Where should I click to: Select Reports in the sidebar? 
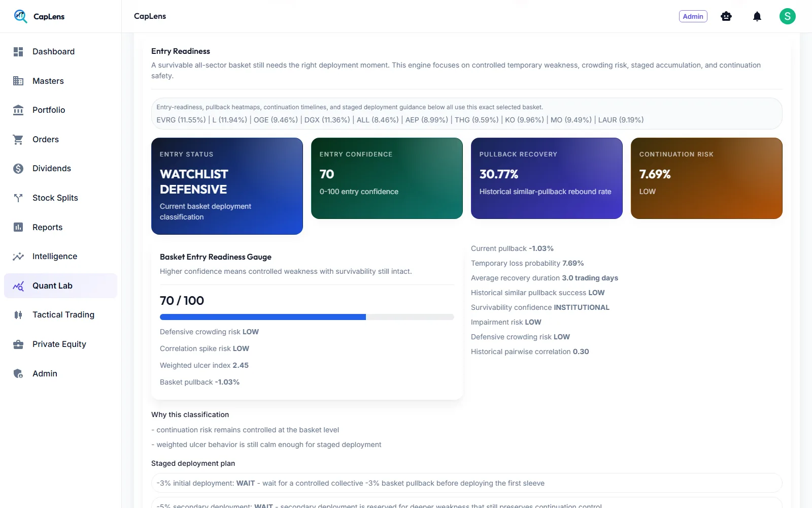[x=61, y=227]
